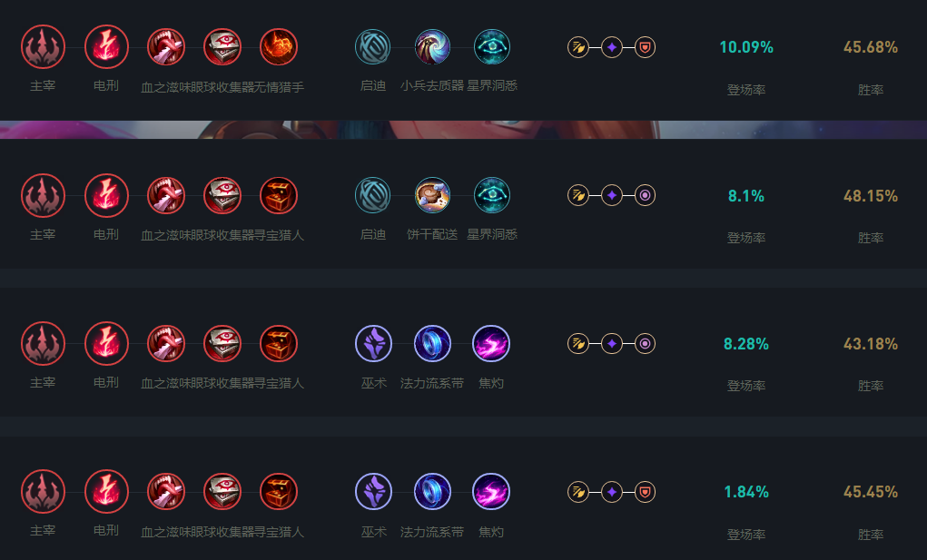The width and height of the screenshot is (927, 560).
Task: Click the 无情猎手 rune icon
Action: 279,47
